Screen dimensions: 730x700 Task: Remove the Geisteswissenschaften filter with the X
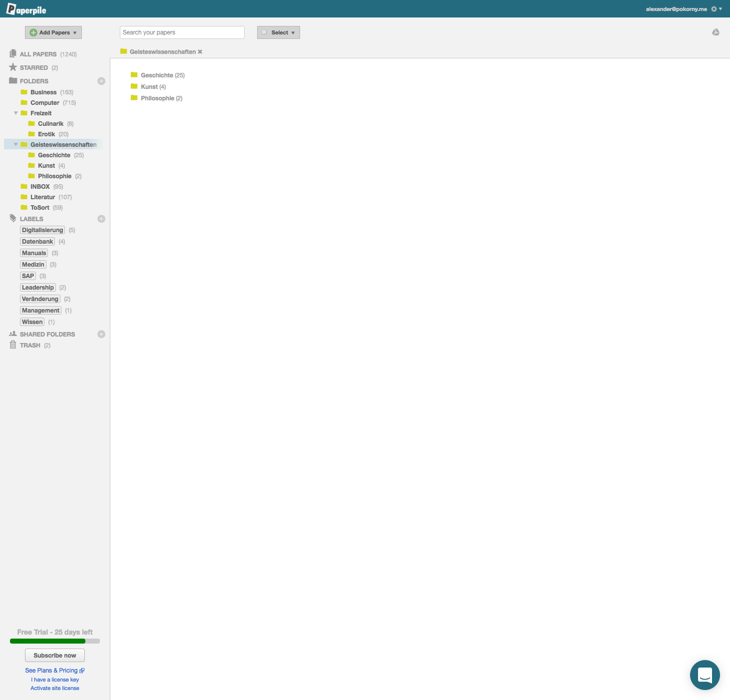click(200, 52)
